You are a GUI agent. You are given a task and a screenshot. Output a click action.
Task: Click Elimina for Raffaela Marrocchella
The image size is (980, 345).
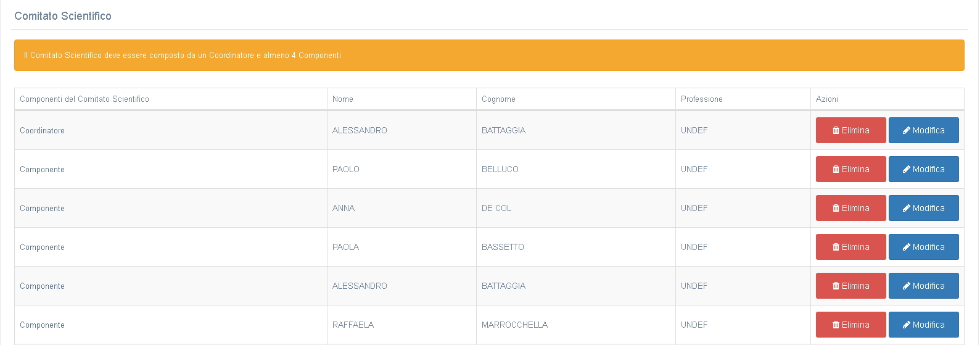coord(850,325)
